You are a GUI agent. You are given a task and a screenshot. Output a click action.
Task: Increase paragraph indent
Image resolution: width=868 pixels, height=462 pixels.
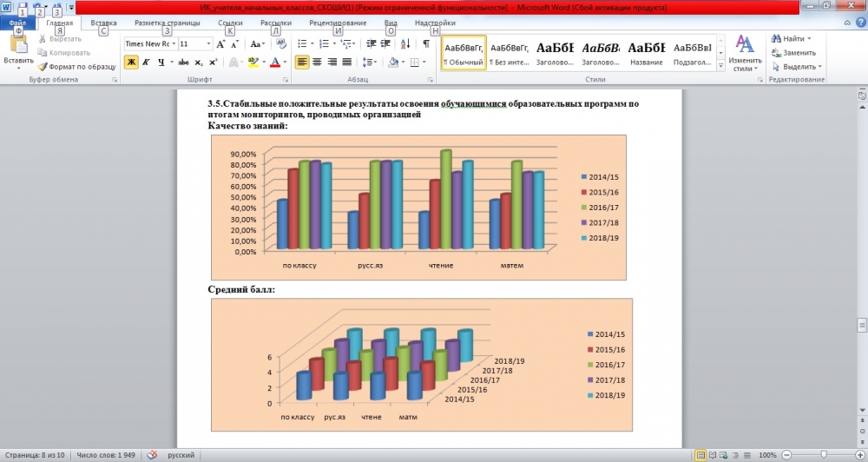[x=385, y=43]
